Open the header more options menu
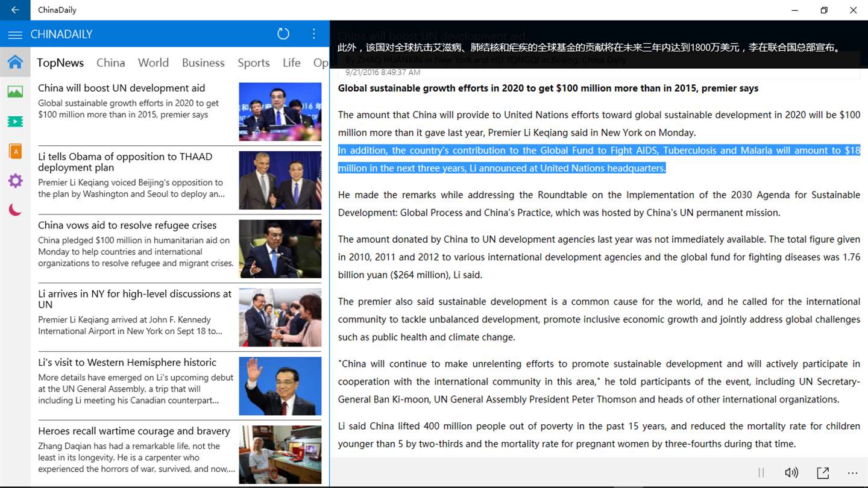The width and height of the screenshot is (868, 488). (x=314, y=34)
